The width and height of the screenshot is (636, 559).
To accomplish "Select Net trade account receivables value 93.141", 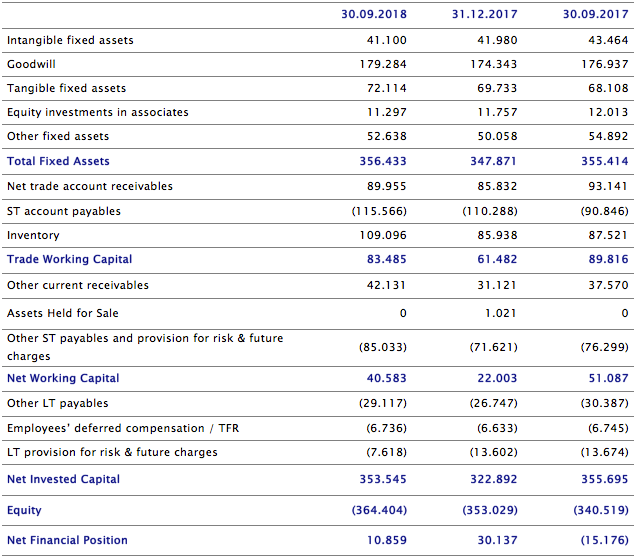I will point(609,186).
